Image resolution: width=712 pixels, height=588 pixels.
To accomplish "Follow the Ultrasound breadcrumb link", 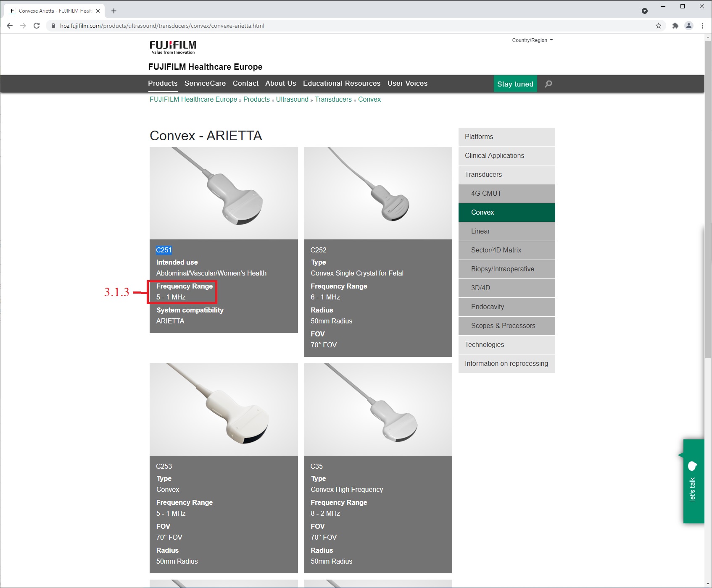I will (x=292, y=100).
